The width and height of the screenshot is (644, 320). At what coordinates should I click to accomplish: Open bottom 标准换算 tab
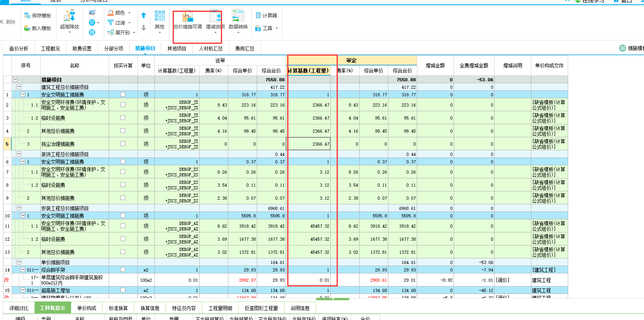tap(118, 308)
